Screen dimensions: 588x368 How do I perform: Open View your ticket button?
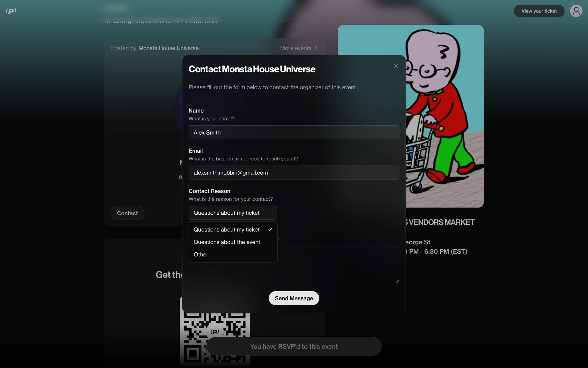(x=539, y=11)
